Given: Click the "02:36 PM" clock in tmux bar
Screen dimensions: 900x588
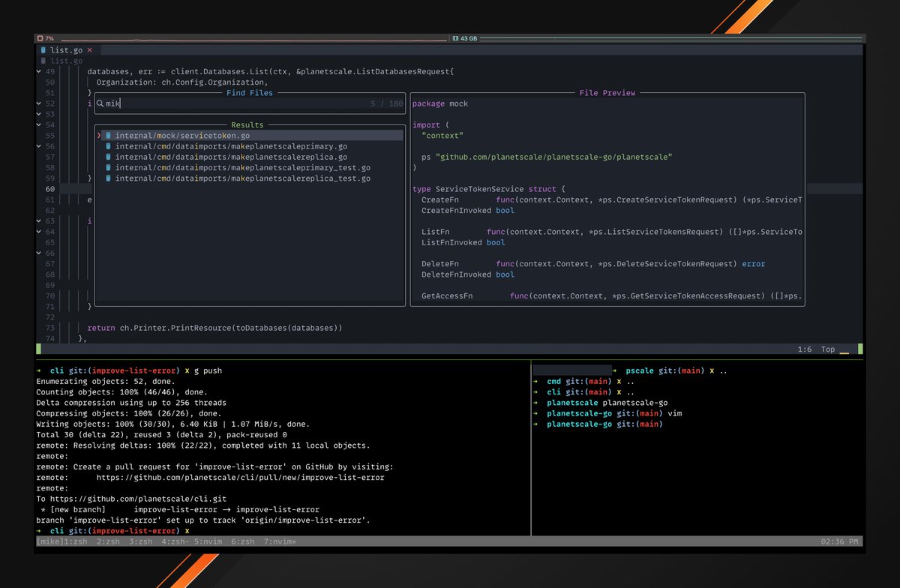Looking at the screenshot, I should coord(841,541).
